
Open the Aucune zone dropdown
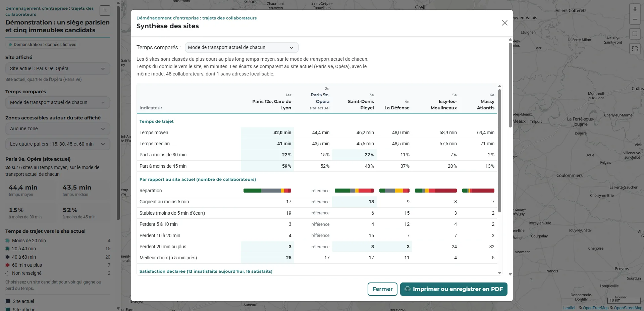(x=58, y=128)
